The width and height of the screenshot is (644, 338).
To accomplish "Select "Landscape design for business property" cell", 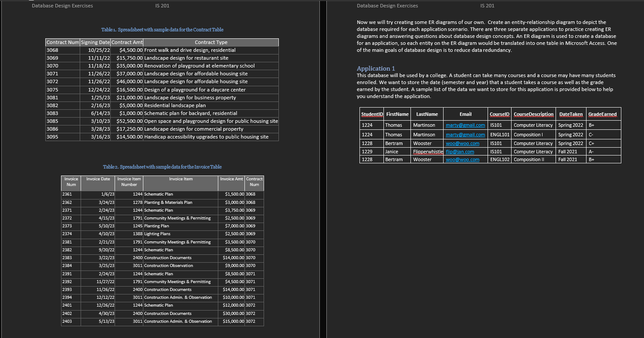I will tap(211, 98).
